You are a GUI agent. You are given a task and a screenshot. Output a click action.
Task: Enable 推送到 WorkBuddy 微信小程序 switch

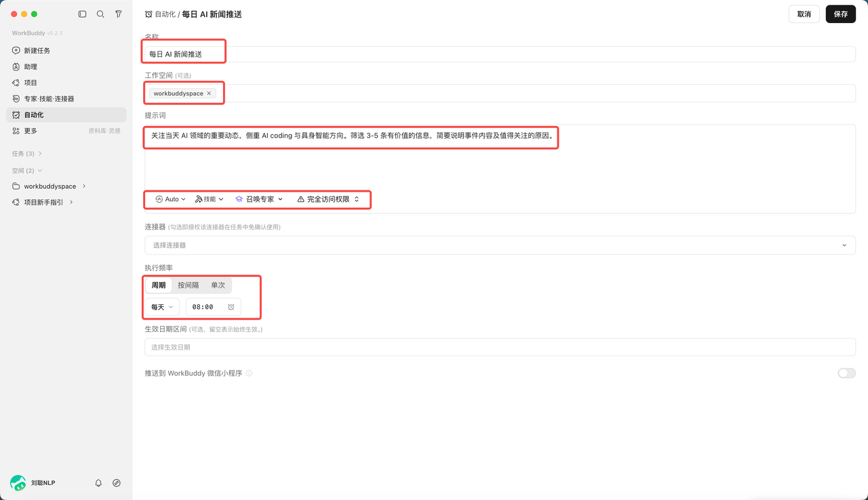847,373
